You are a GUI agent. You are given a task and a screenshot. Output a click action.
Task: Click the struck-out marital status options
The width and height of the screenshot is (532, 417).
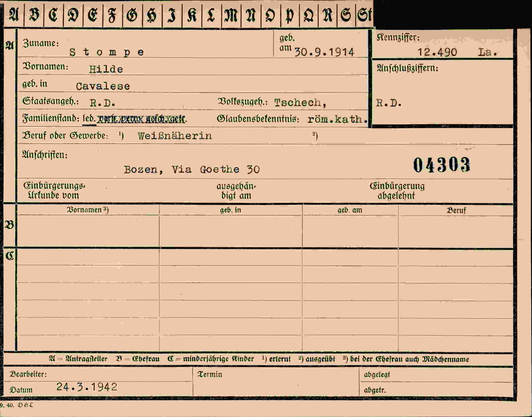(142, 119)
